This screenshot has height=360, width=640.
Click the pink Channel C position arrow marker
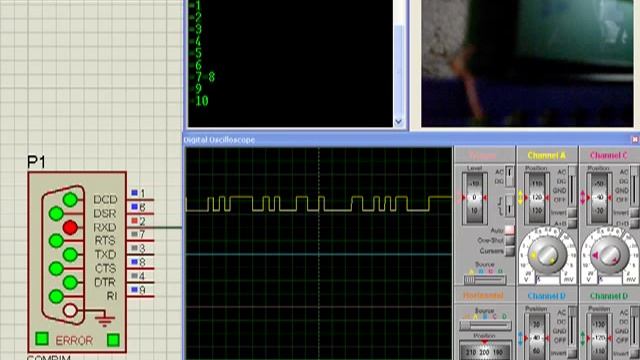(583, 198)
